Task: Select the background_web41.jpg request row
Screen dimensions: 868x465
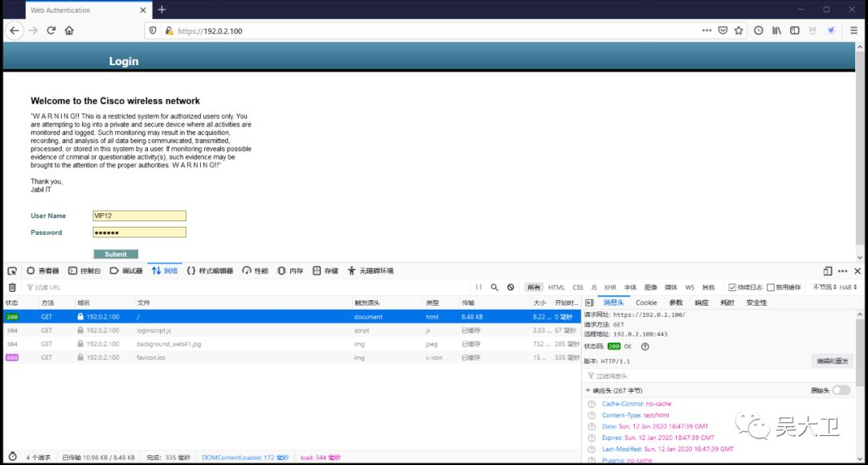Action: click(291, 344)
